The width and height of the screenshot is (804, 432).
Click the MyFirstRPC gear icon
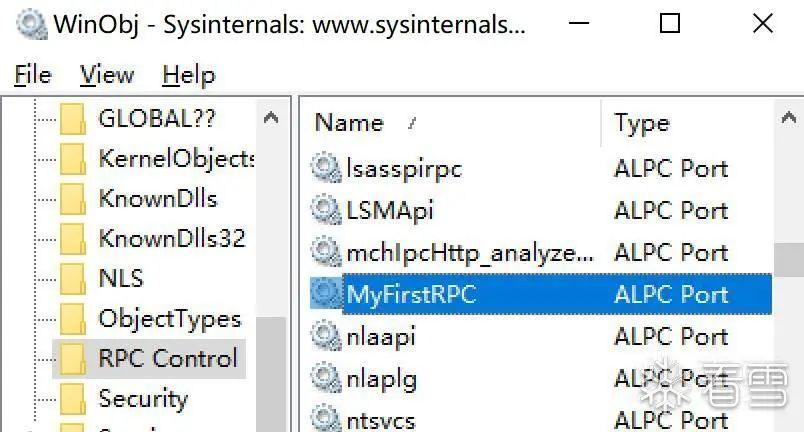[x=326, y=294]
